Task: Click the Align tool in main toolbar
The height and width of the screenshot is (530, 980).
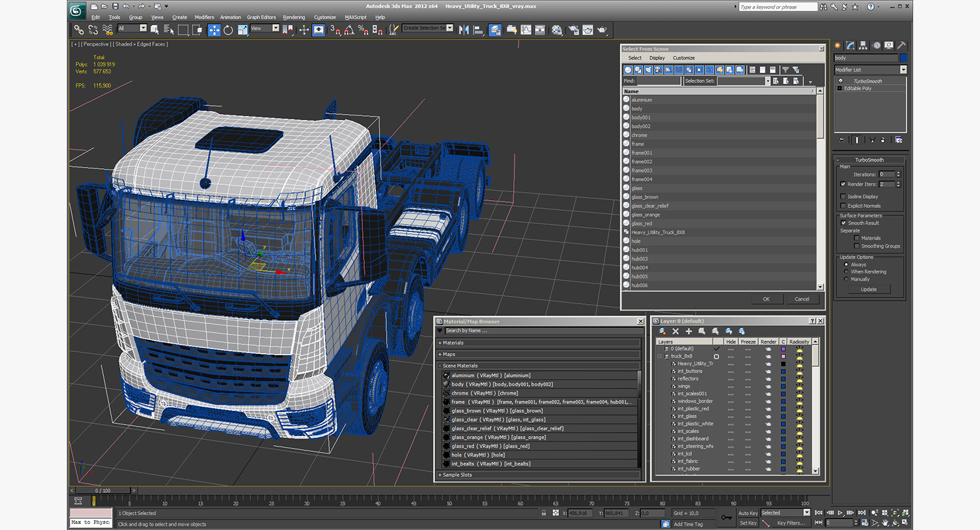Action: (478, 30)
